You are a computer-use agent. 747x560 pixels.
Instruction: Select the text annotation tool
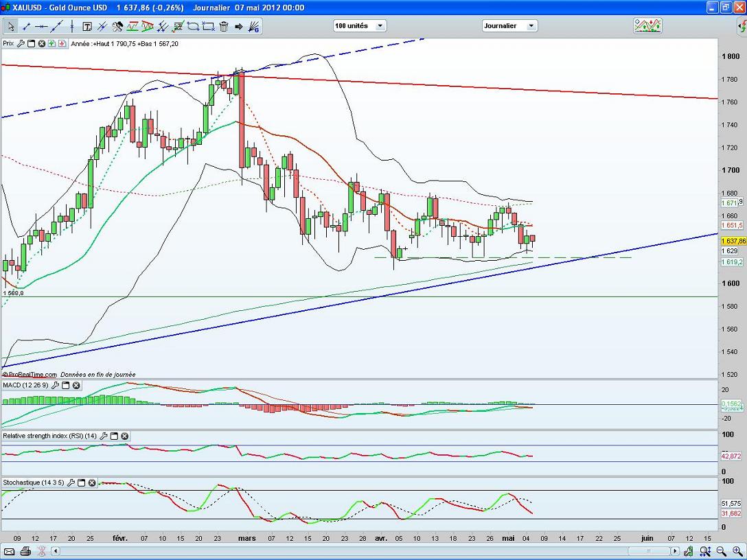[87, 27]
